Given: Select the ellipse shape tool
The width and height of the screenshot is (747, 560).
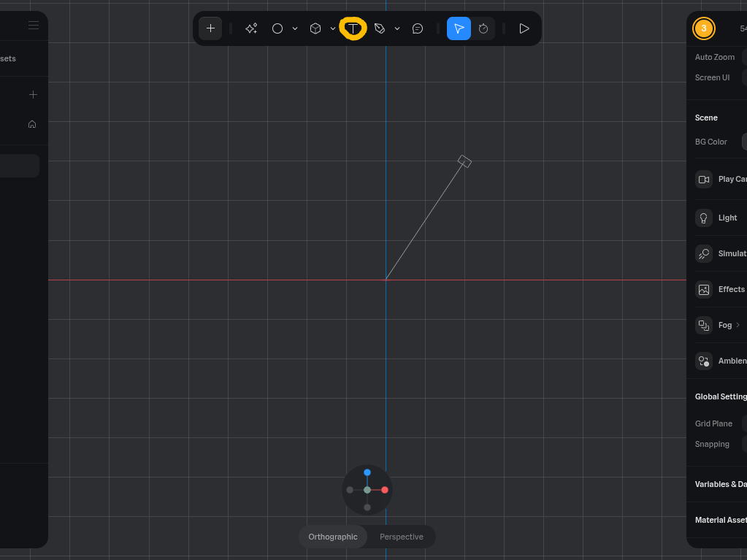Looking at the screenshot, I should 277,28.
